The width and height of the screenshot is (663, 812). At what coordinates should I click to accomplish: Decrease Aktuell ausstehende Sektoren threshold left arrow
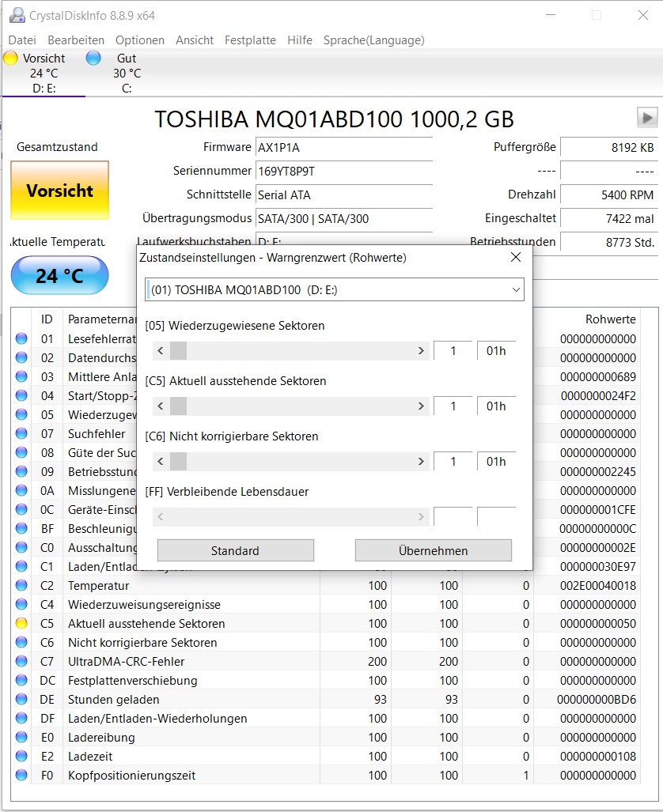point(160,406)
